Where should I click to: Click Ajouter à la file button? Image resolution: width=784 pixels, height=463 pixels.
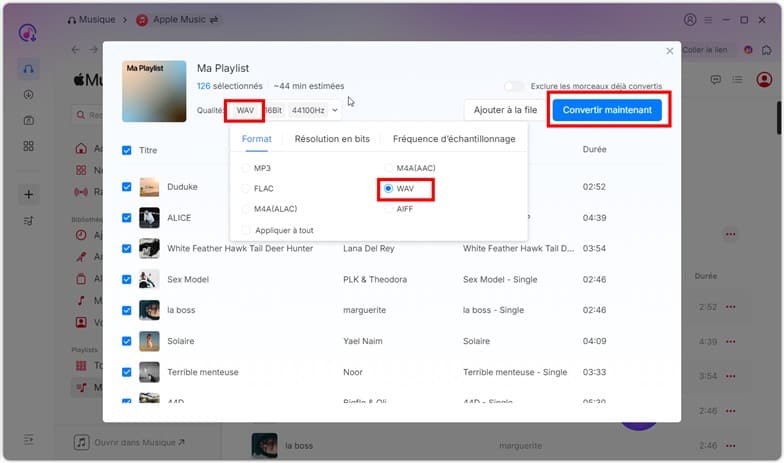point(505,110)
